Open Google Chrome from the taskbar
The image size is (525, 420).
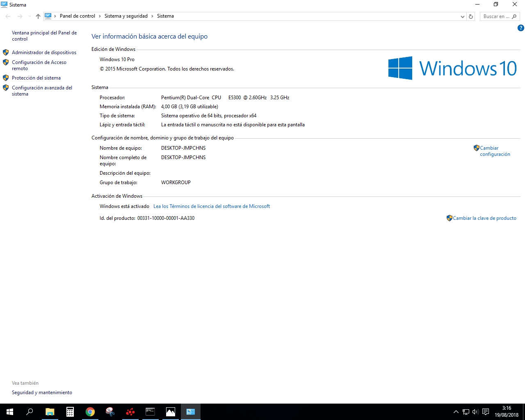point(90,412)
